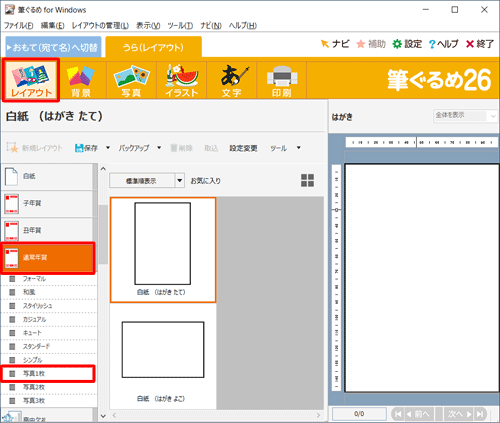500x423 pixels.
Task: Choose the 白紙 (はがき よこ) thumbnail
Action: (x=163, y=357)
